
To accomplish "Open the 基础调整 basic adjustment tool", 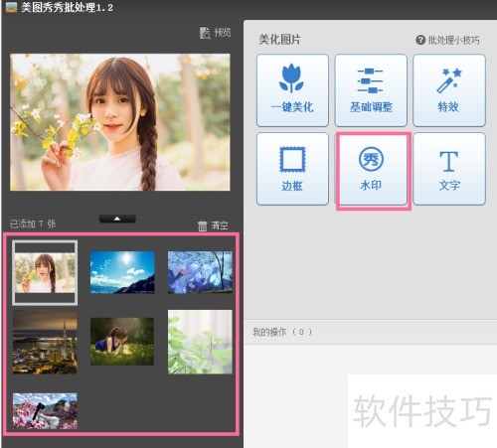I will pos(371,90).
